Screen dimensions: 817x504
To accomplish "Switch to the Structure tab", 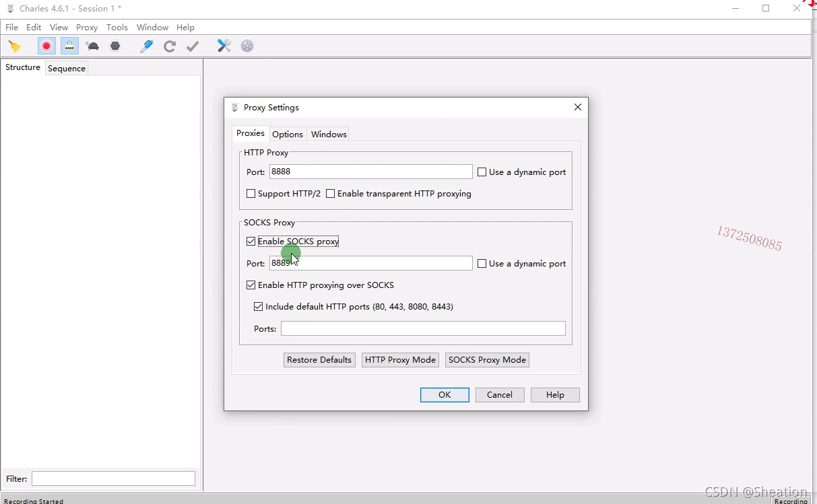I will click(x=23, y=67).
